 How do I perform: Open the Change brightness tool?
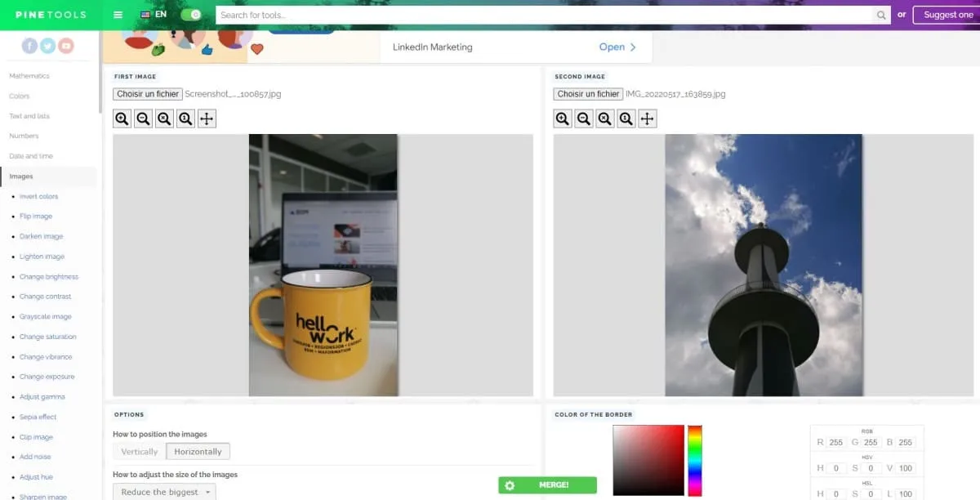click(x=49, y=277)
